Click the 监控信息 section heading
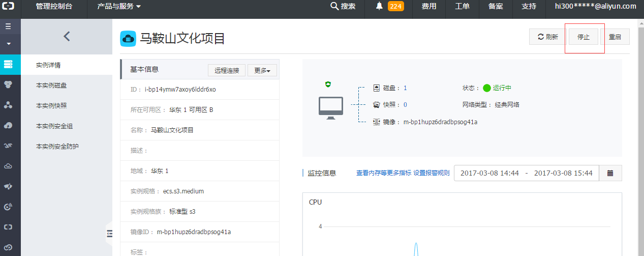 pyautogui.click(x=322, y=173)
